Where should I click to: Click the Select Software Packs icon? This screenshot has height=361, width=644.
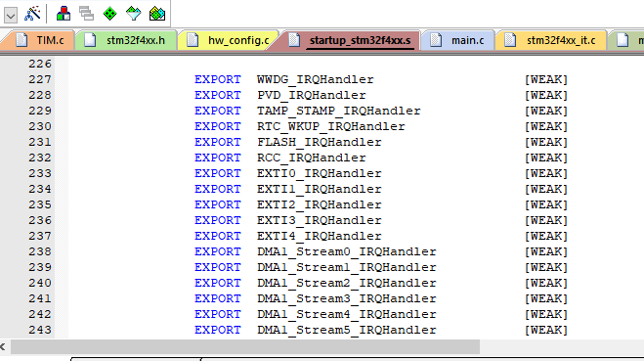tap(134, 14)
